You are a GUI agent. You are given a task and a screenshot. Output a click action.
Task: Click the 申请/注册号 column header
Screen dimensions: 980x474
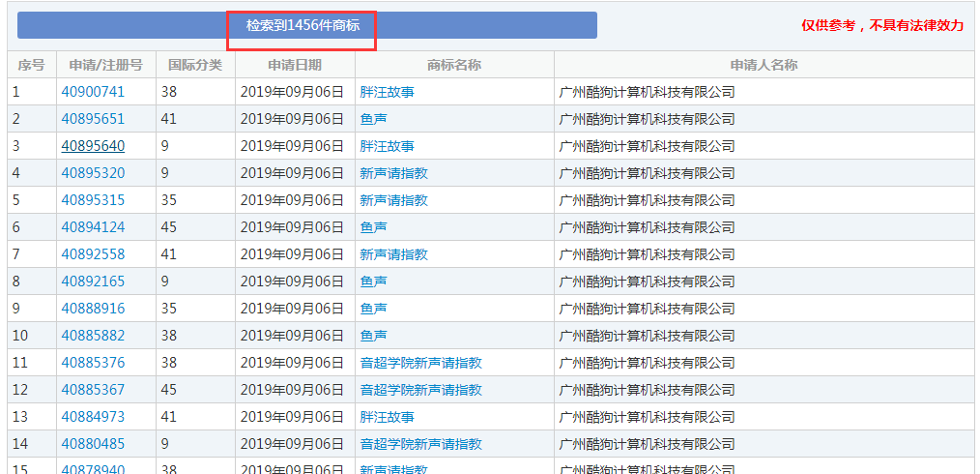pyautogui.click(x=105, y=65)
